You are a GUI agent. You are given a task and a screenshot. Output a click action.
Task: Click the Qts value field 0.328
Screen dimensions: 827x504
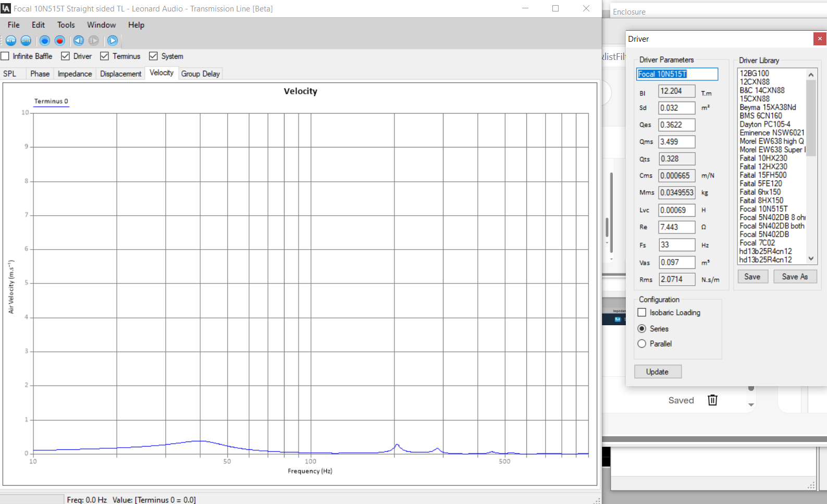coord(676,159)
